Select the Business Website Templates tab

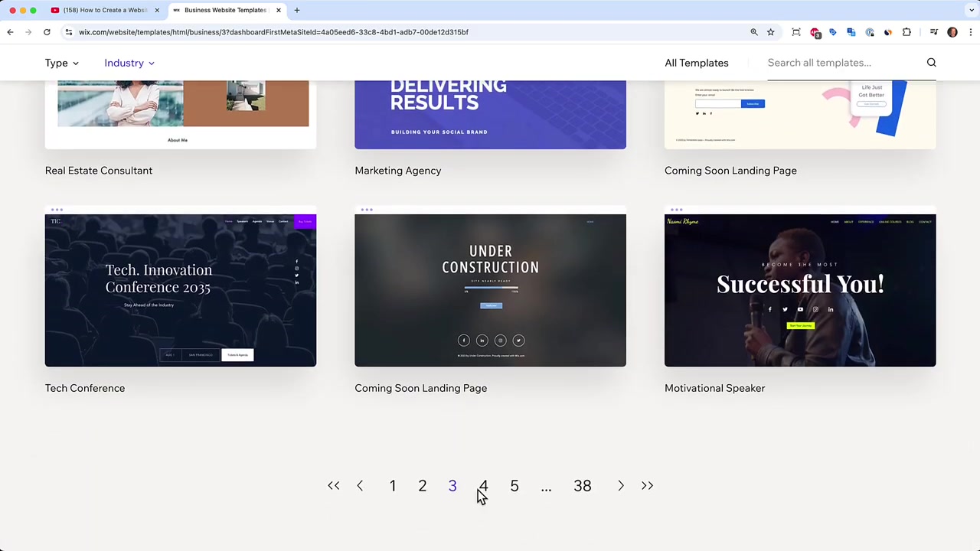tap(226, 10)
